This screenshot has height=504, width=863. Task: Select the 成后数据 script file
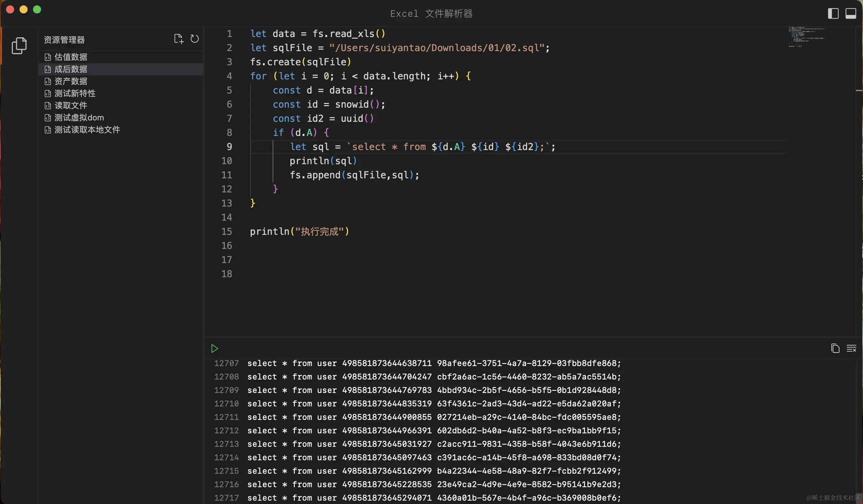[71, 69]
